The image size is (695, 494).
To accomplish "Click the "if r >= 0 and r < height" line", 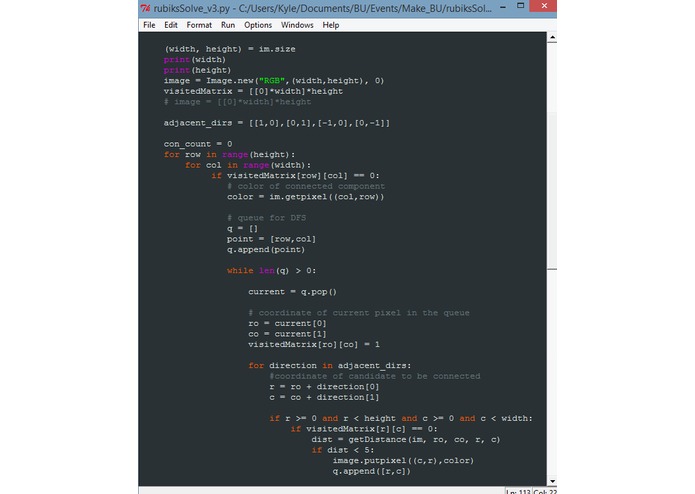I will point(401,419).
